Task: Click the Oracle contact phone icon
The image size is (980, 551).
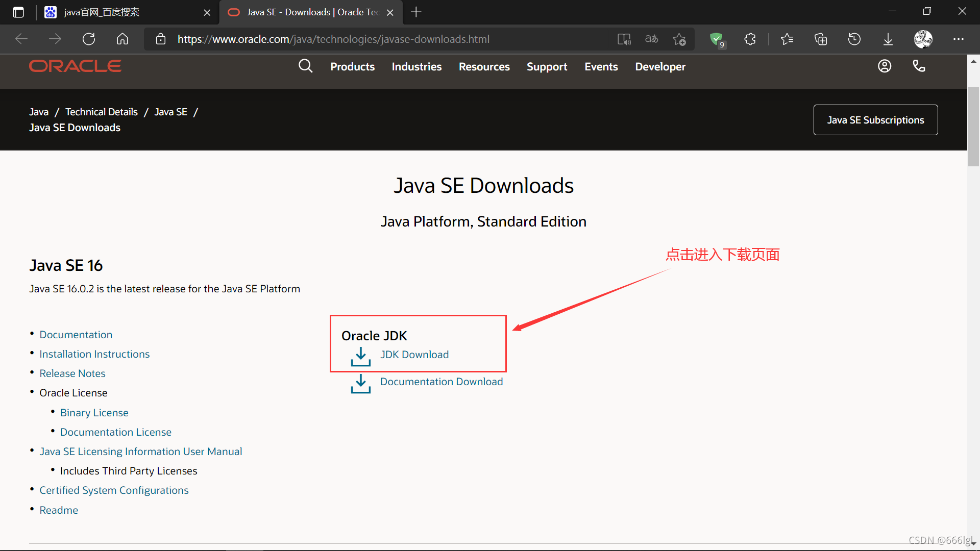Action: coord(919,66)
